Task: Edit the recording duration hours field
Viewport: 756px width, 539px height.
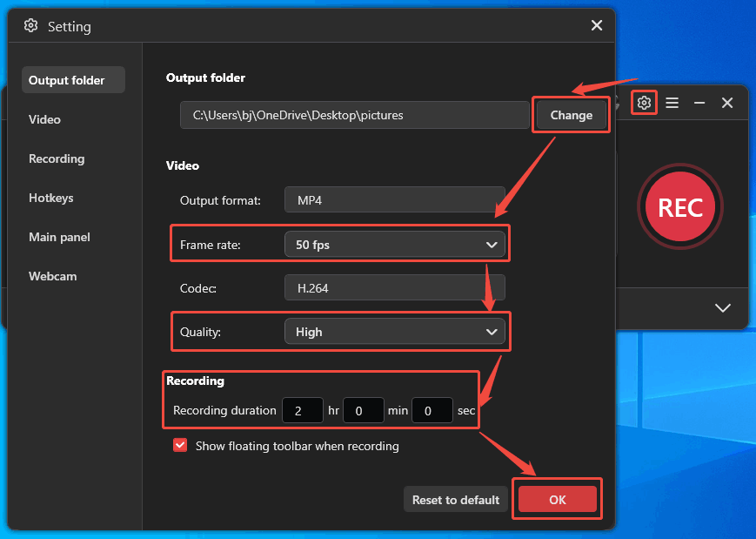Action: pyautogui.click(x=302, y=410)
